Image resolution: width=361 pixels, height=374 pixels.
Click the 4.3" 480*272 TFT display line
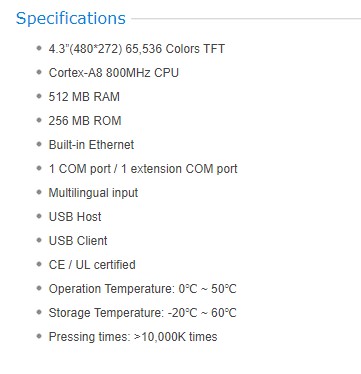[137, 49]
